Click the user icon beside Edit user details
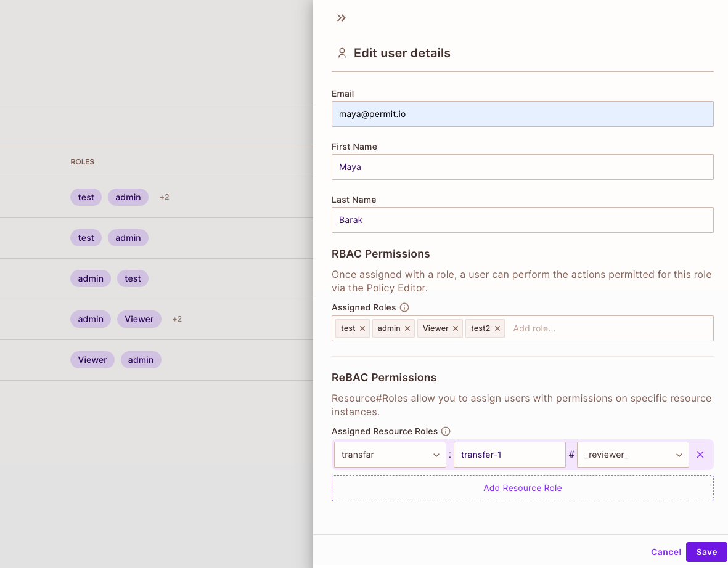 tap(342, 53)
